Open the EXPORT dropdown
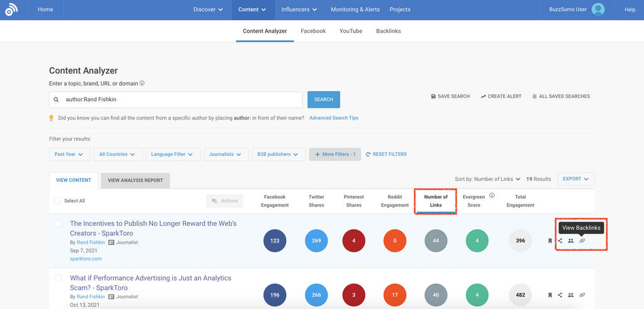 [x=575, y=179]
